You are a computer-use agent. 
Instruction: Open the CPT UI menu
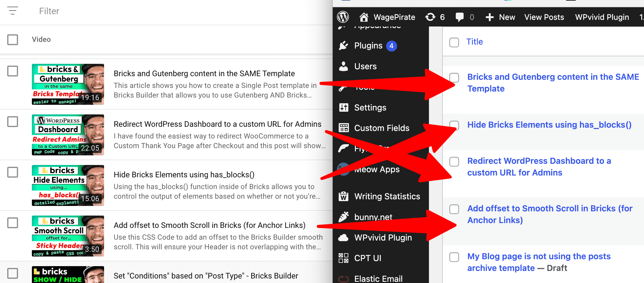pyautogui.click(x=368, y=258)
